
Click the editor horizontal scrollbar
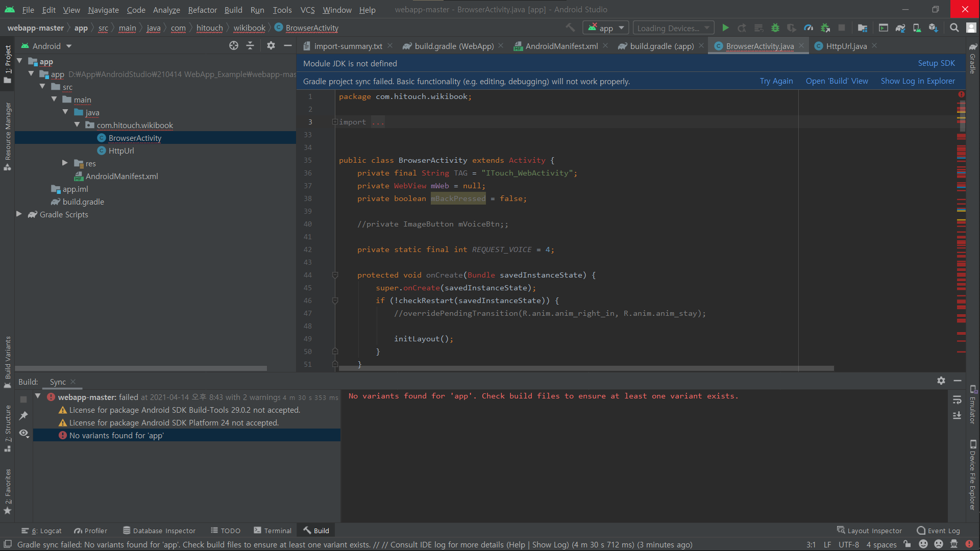(586, 368)
